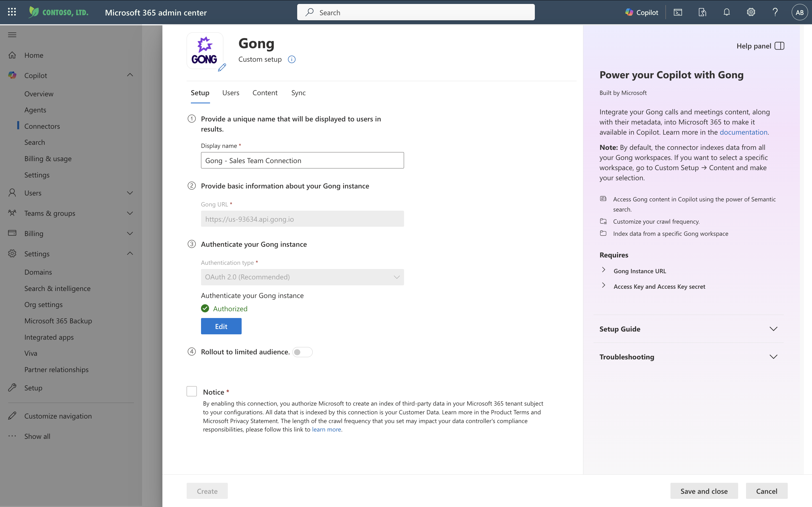This screenshot has height=507, width=812.
Task: Expand the Setup Guide section
Action: coord(774,329)
